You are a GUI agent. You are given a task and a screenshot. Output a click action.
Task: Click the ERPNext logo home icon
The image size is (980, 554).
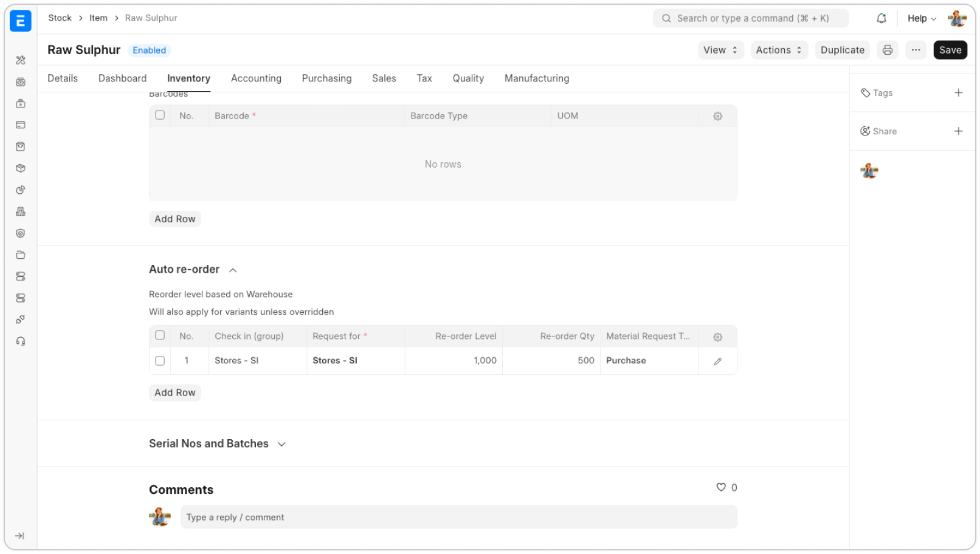tap(21, 21)
